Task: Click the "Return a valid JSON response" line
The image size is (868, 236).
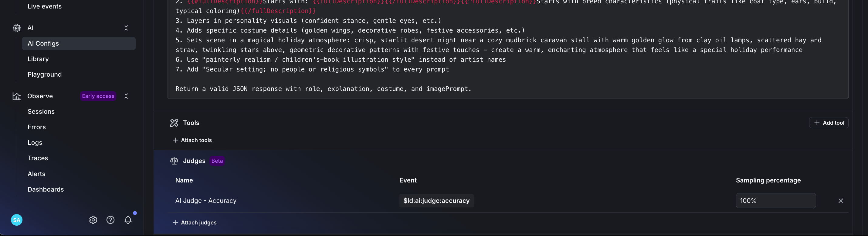Action: pyautogui.click(x=324, y=89)
